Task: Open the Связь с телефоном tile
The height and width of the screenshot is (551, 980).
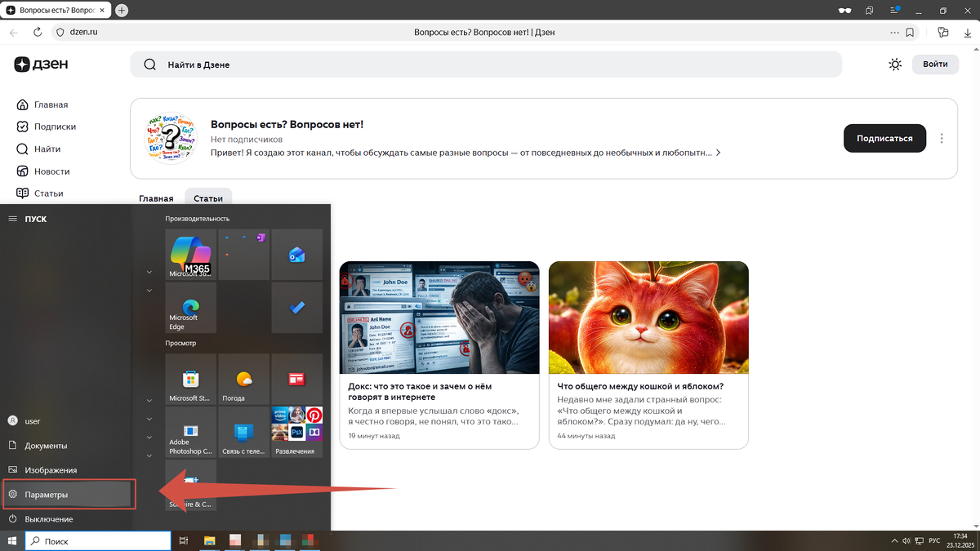Action: (x=243, y=433)
